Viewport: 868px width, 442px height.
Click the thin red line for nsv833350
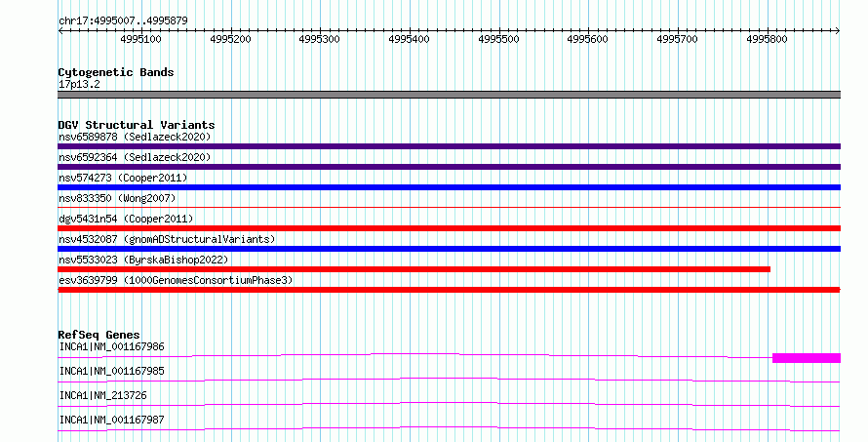coord(449,207)
